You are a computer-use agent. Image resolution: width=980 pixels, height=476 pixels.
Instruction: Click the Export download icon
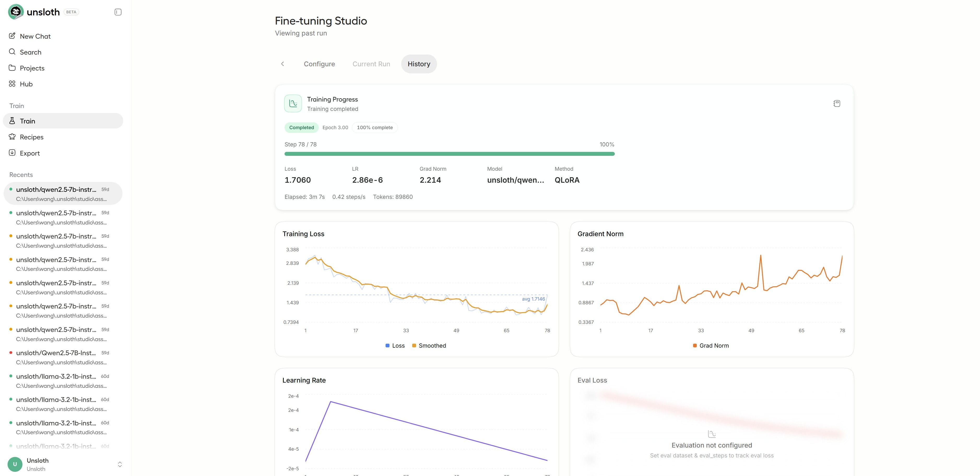12,152
